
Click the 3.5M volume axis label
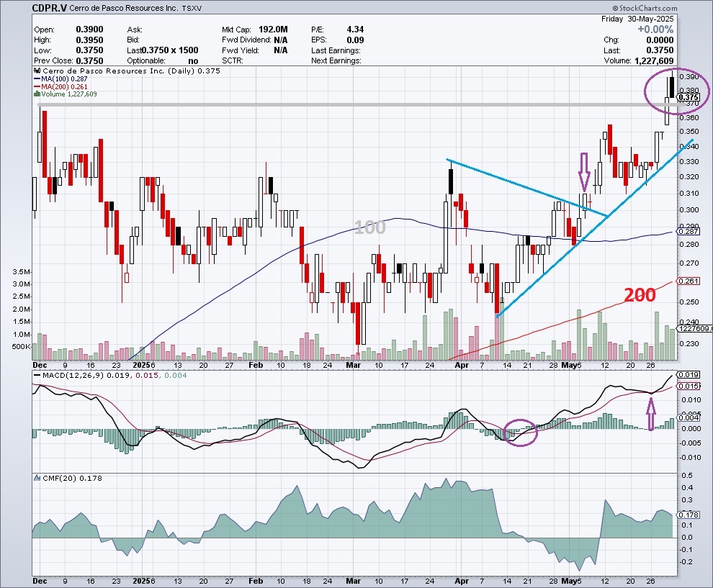pyautogui.click(x=22, y=272)
